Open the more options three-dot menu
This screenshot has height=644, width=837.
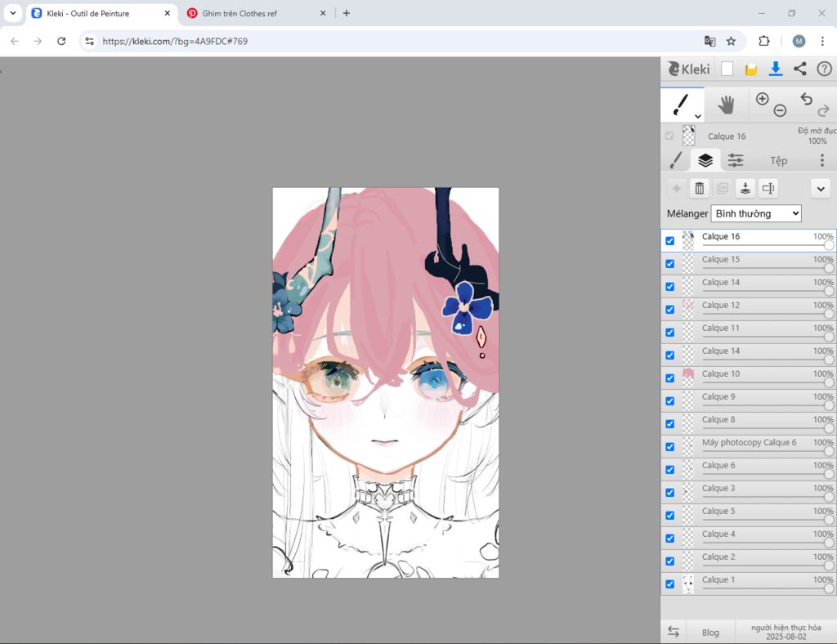822,160
